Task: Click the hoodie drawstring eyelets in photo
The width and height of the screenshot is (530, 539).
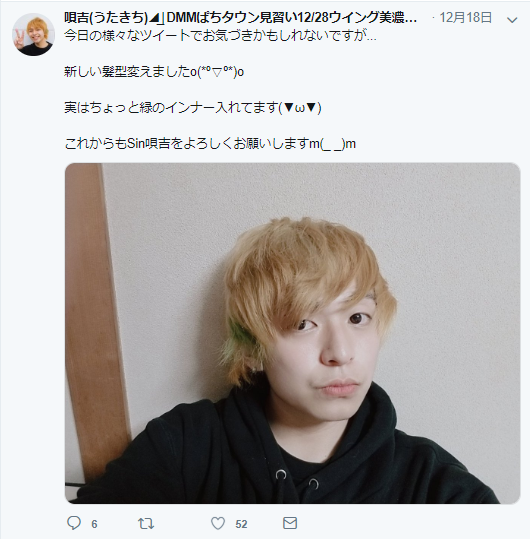Action: 297,479
